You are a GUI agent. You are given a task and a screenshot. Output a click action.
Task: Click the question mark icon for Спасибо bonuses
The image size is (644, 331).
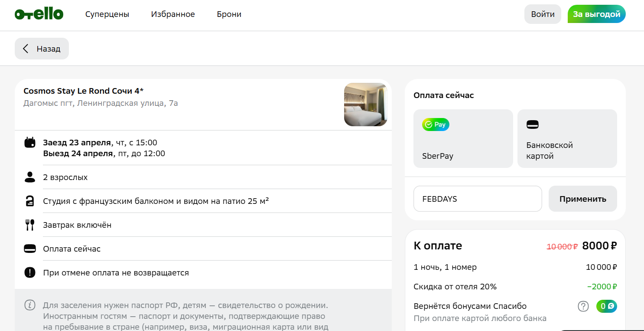click(583, 306)
